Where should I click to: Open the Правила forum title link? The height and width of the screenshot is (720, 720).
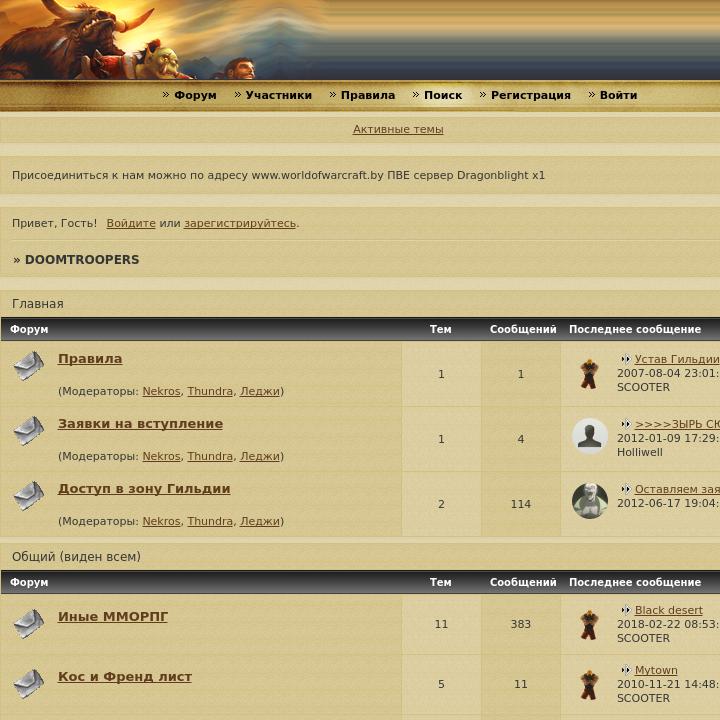click(x=90, y=359)
